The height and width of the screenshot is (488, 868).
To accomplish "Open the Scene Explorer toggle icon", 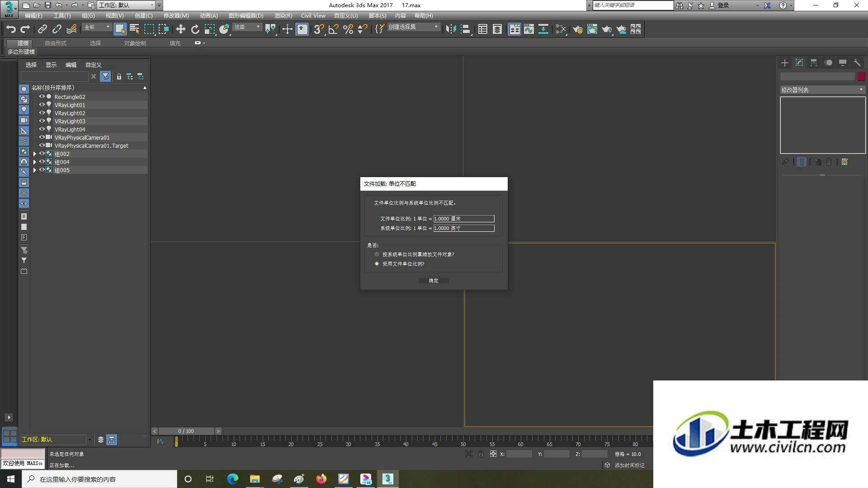I will point(483,29).
